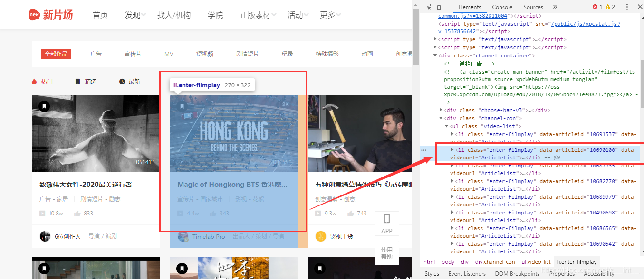Open the 活动 dropdown menu
The image size is (644, 279).
298,15
